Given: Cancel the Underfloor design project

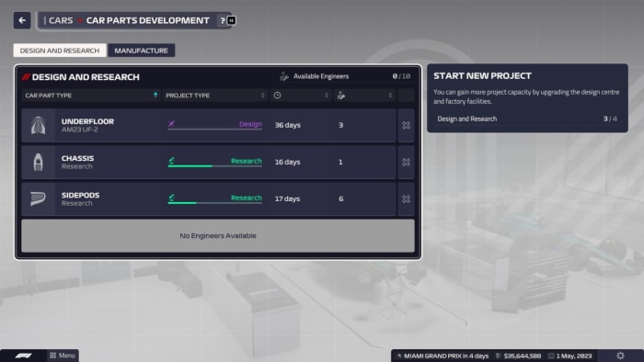Looking at the screenshot, I should click(x=406, y=125).
